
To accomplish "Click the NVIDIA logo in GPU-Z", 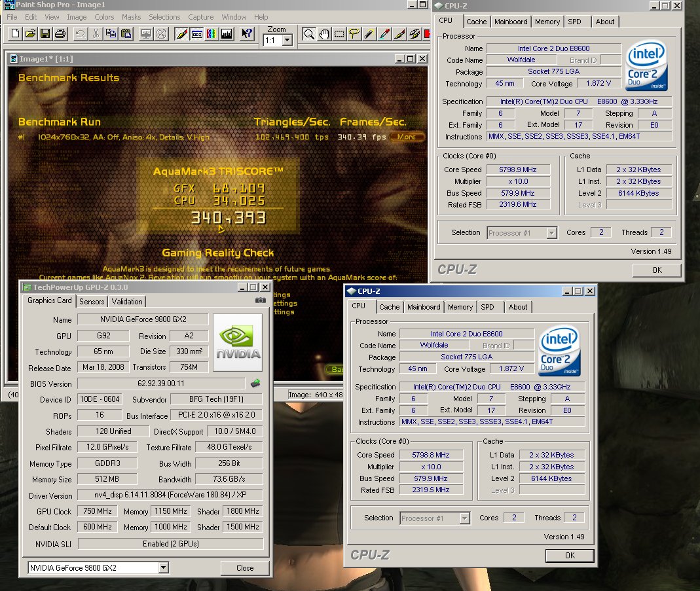I will click(x=238, y=342).
